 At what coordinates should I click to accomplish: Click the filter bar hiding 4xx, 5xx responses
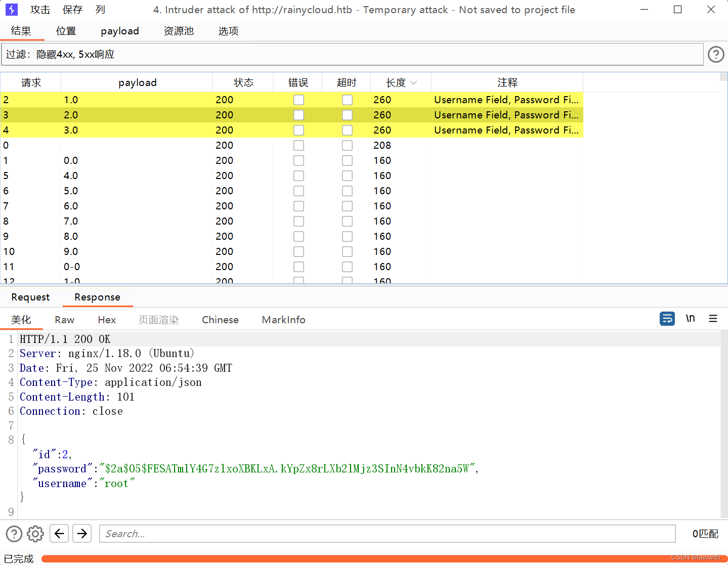pos(352,54)
